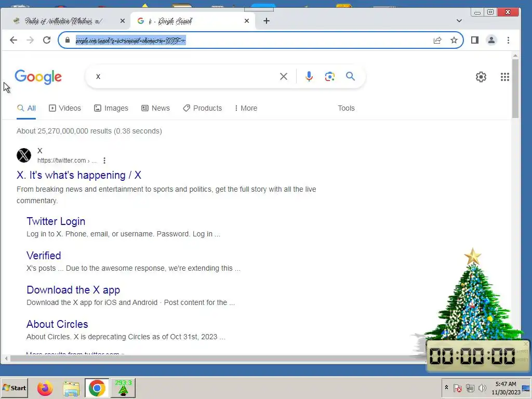The width and height of the screenshot is (532, 399).
Task: Click the vertical scrollbar thumb
Action: tap(515, 89)
